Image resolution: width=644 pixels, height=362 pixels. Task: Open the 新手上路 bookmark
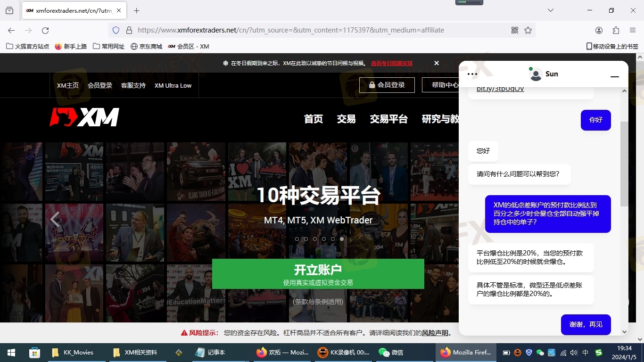[71, 46]
